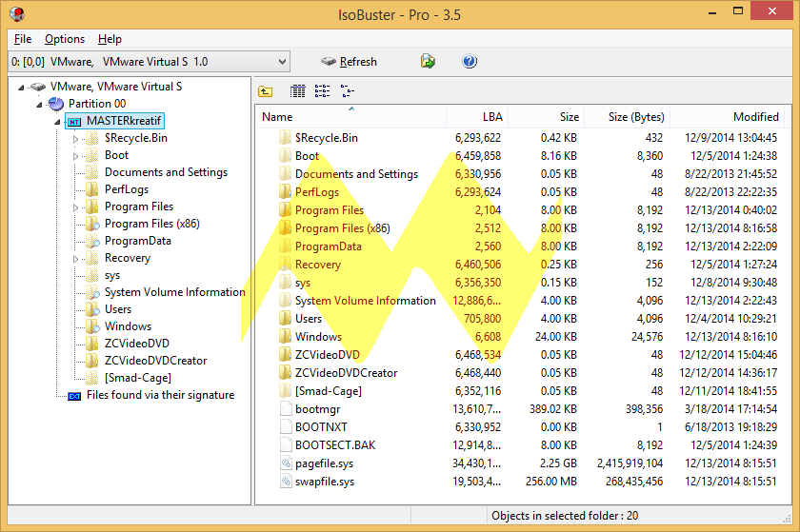
Task: Click the blue help question mark icon
Action: (x=470, y=62)
